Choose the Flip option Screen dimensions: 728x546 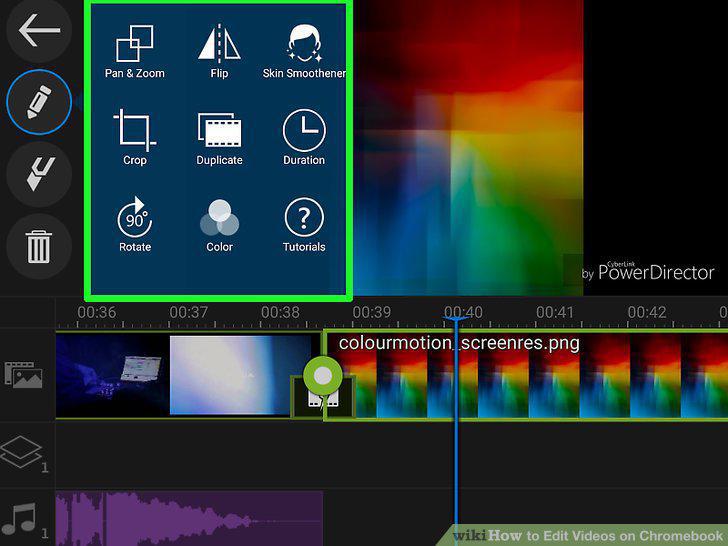219,52
